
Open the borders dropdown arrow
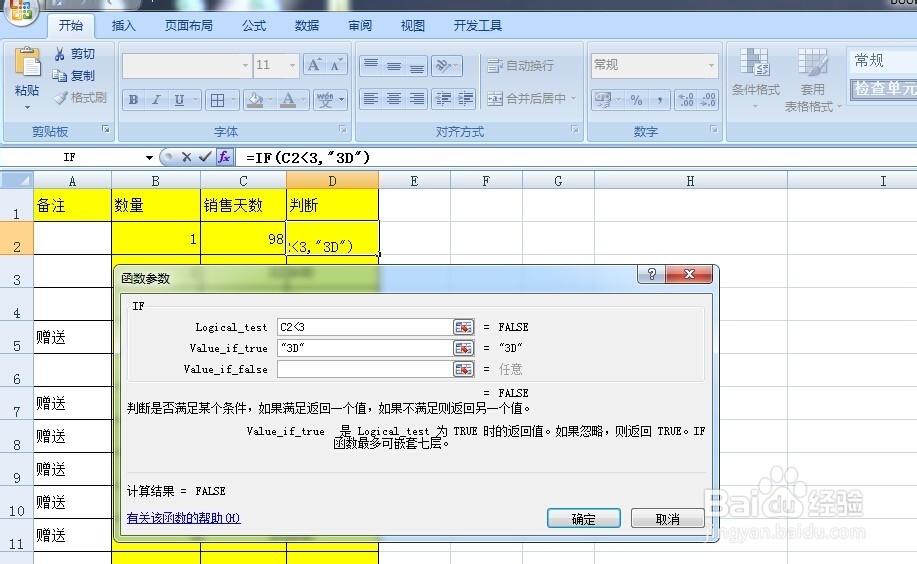click(233, 100)
